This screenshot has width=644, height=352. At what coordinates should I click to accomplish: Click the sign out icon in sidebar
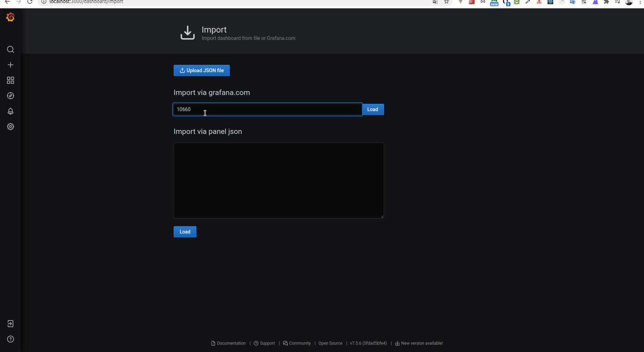point(11,324)
